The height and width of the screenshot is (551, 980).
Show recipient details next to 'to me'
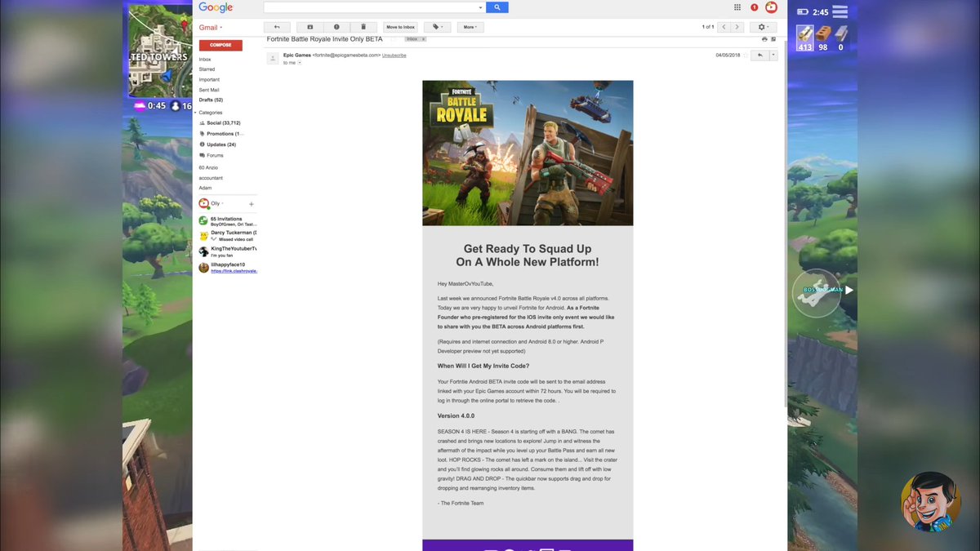click(x=300, y=63)
